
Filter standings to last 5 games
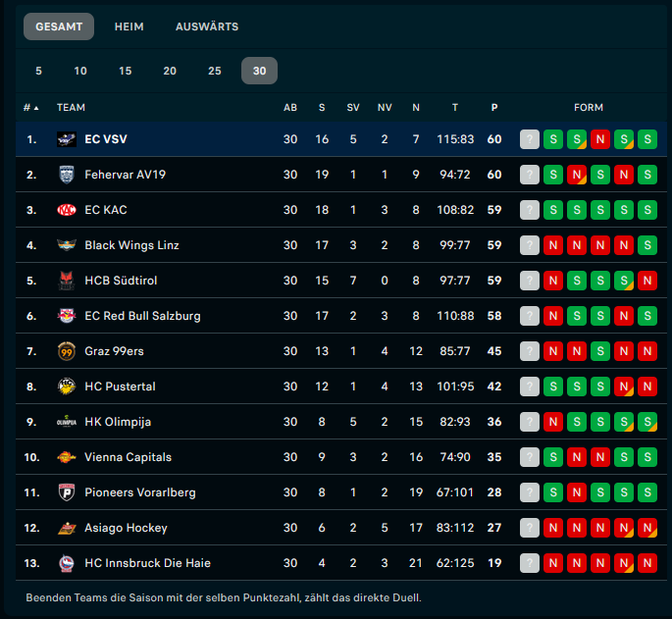click(x=39, y=71)
